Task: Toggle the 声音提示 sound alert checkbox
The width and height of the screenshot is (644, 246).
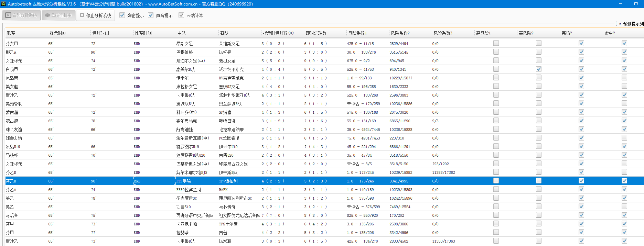Action: (x=151, y=15)
